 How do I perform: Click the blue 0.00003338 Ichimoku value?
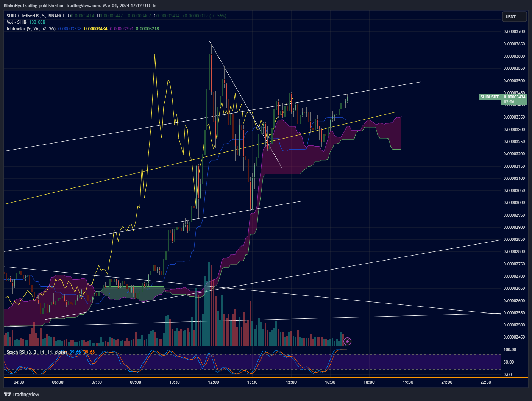70,29
